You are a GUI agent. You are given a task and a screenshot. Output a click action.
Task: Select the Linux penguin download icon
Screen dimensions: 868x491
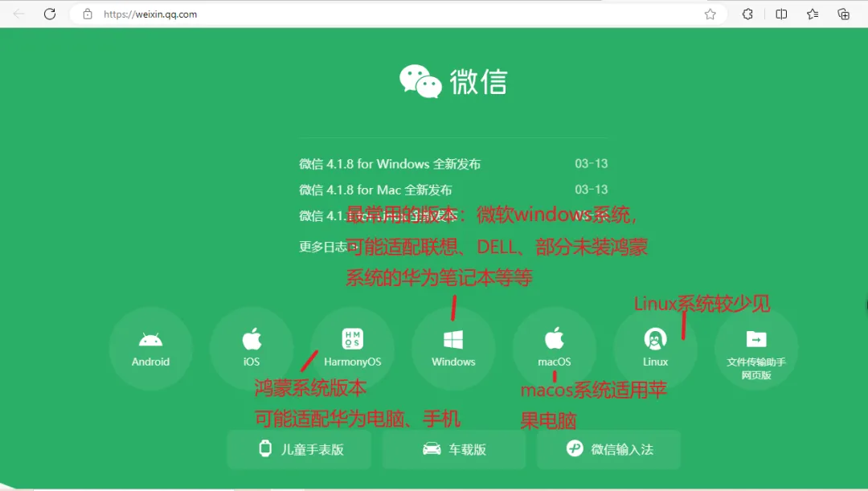pos(656,349)
